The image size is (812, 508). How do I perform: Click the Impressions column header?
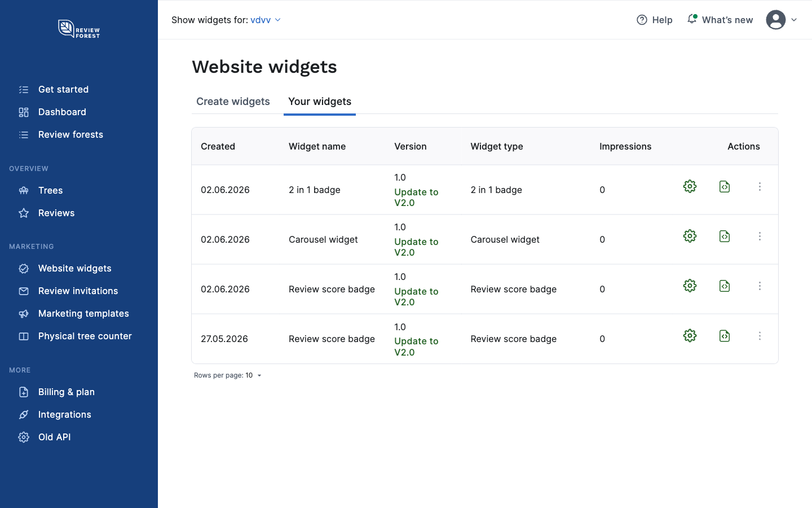pyautogui.click(x=625, y=146)
